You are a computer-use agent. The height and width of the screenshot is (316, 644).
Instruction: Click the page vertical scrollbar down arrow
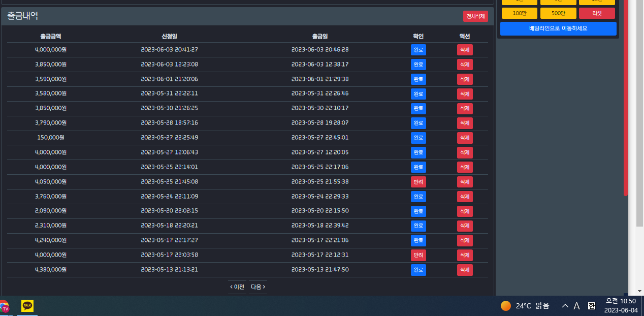pyautogui.click(x=639, y=291)
